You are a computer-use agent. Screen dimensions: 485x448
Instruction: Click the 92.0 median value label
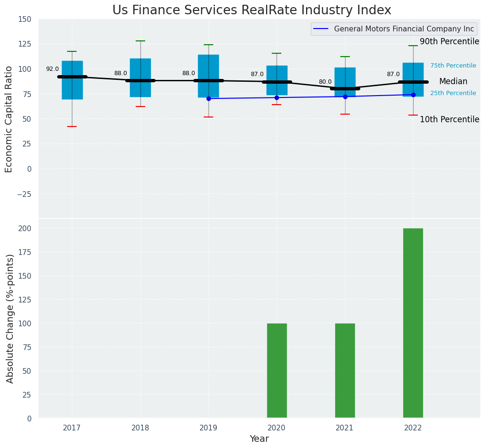[x=52, y=69]
